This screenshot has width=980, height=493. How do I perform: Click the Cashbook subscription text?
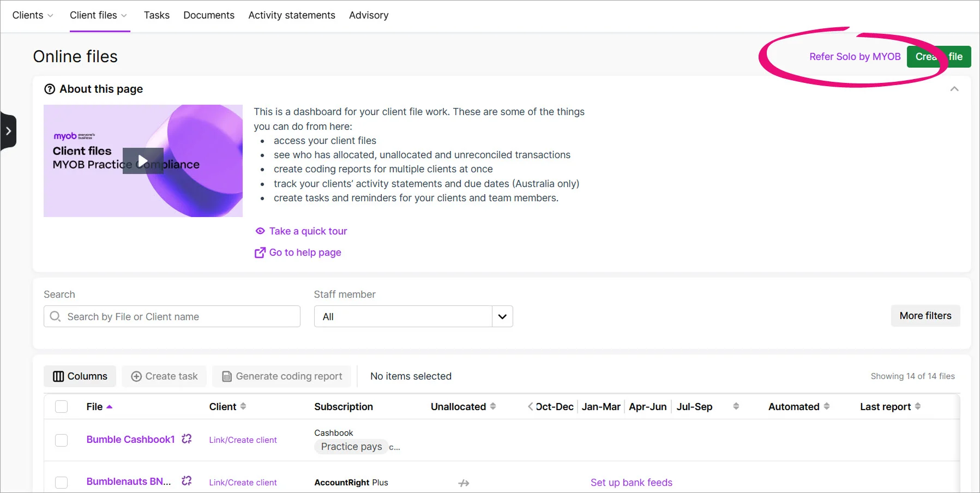click(334, 433)
